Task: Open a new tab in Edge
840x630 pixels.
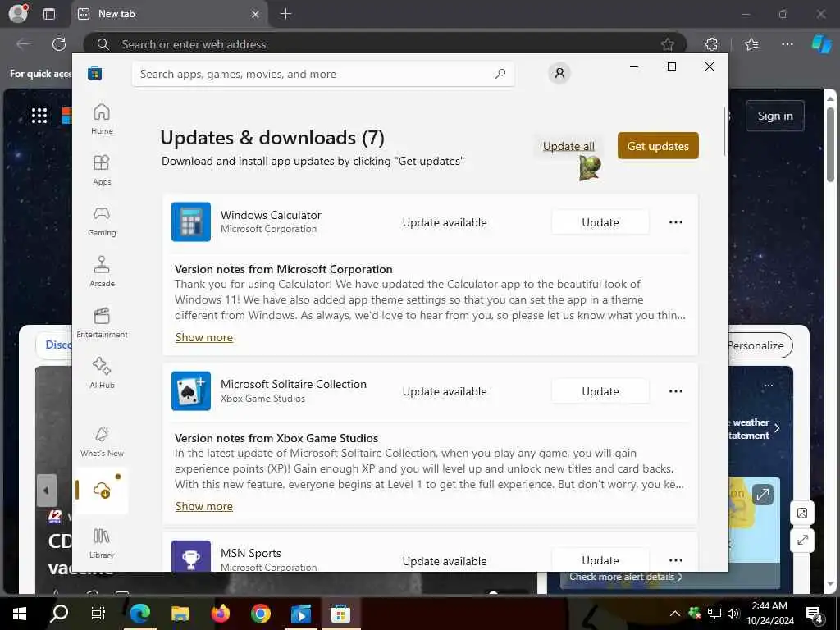Action: 285,14
